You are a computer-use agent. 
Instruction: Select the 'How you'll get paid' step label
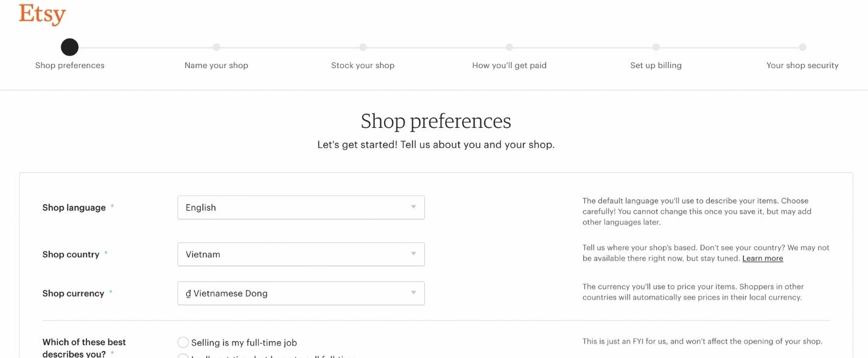pyautogui.click(x=509, y=66)
